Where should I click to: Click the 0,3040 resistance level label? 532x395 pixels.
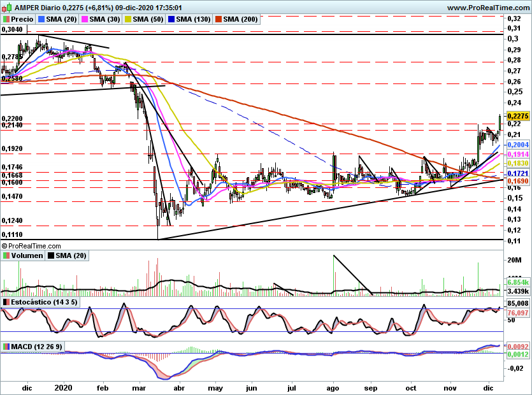click(x=12, y=29)
